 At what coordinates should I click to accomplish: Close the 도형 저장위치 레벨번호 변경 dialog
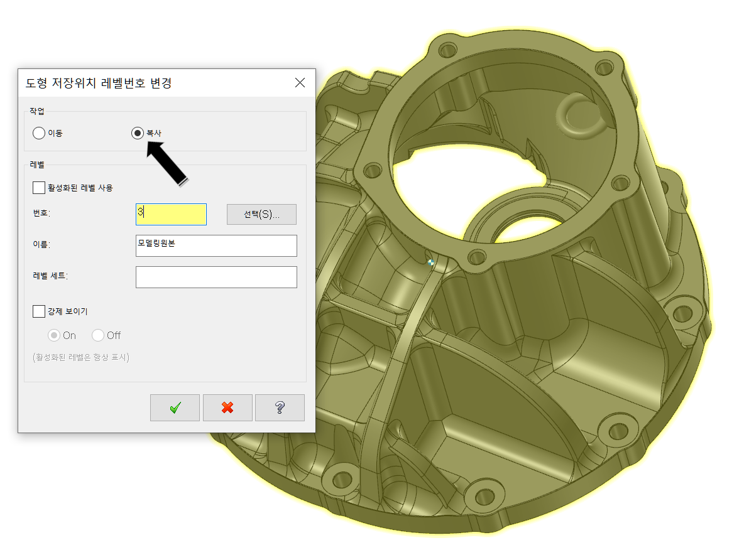(300, 83)
